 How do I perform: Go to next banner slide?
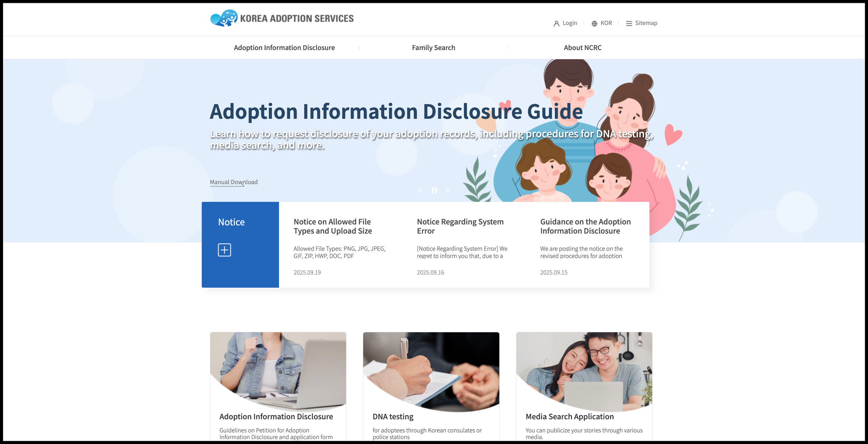448,190
